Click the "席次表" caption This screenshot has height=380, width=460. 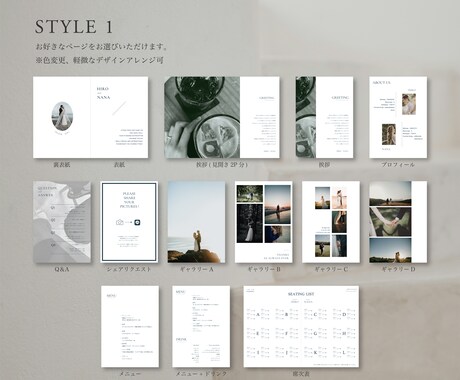301,374
